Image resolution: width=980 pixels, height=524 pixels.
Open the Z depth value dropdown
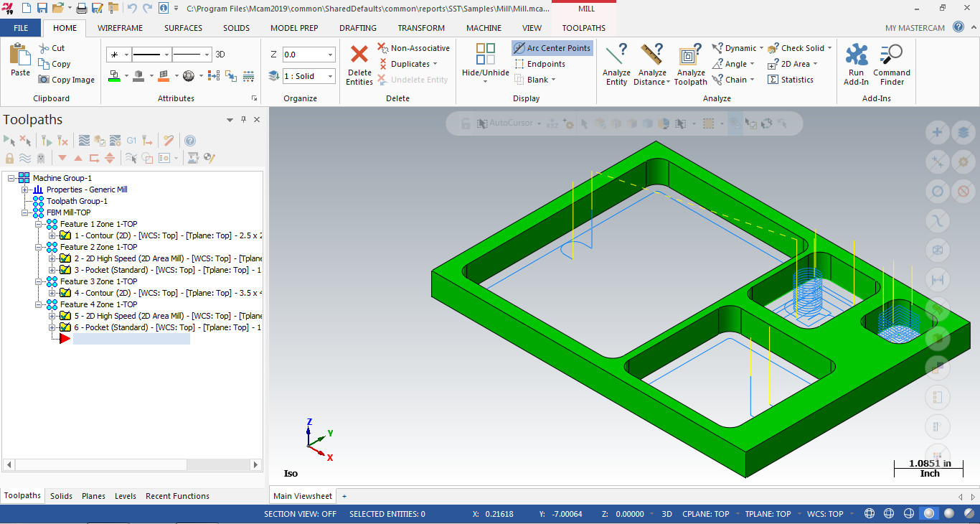pyautogui.click(x=330, y=55)
